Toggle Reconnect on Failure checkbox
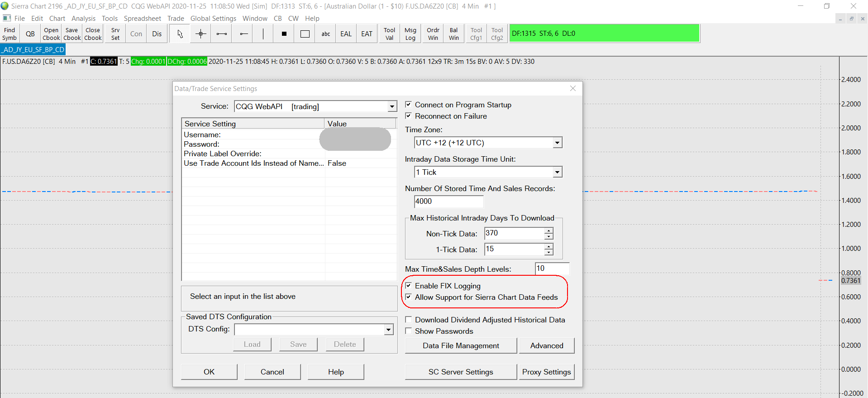Viewport: 868px width, 398px height. click(x=408, y=116)
